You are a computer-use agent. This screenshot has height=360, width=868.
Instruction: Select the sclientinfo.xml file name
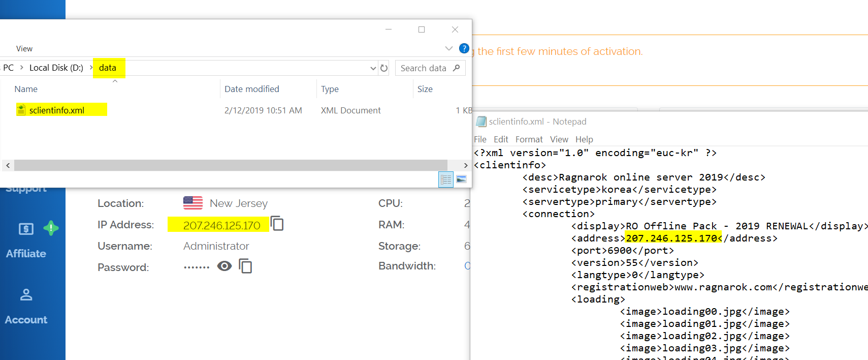[x=57, y=110]
